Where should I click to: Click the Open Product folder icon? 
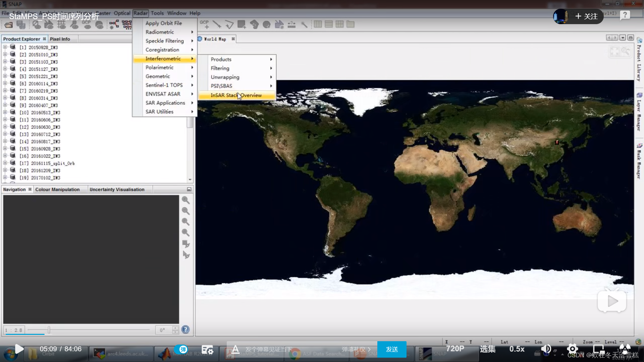(9, 25)
